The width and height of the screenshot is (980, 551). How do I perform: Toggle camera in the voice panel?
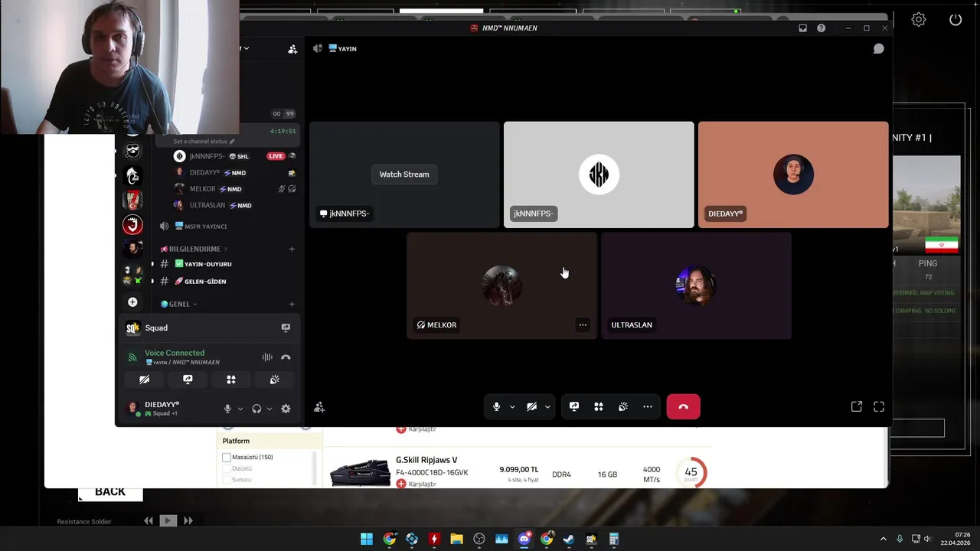(144, 380)
